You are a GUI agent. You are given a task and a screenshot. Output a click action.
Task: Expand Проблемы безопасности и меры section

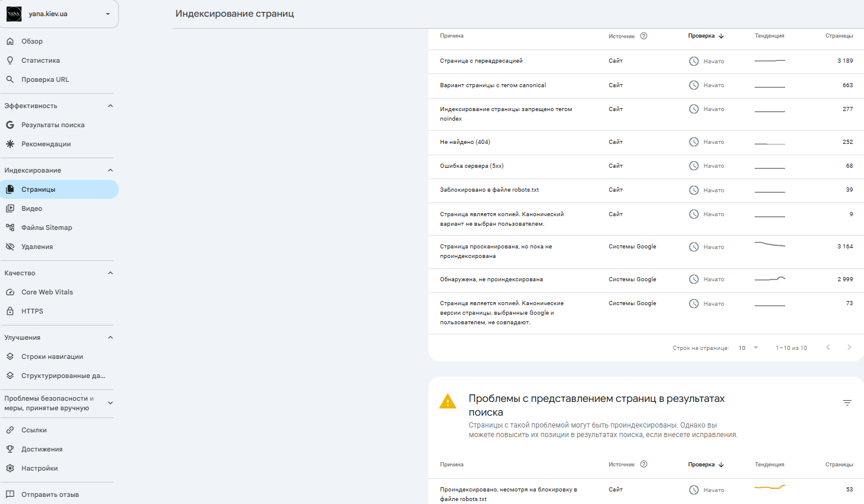coord(110,403)
